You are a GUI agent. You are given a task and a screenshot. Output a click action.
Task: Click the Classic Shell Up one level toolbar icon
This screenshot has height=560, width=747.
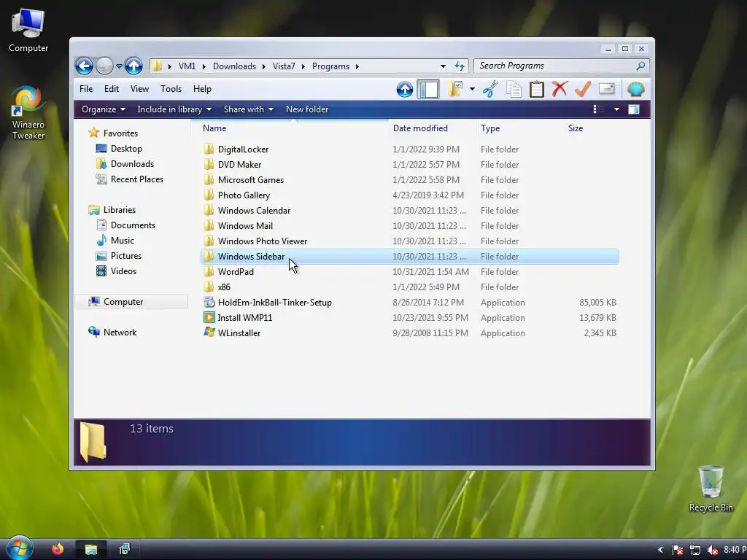[x=404, y=89]
